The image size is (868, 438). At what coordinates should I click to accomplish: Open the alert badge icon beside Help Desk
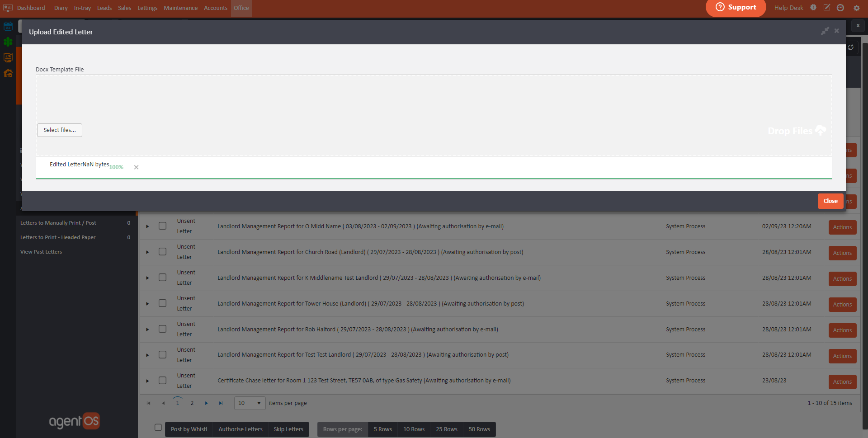click(813, 8)
